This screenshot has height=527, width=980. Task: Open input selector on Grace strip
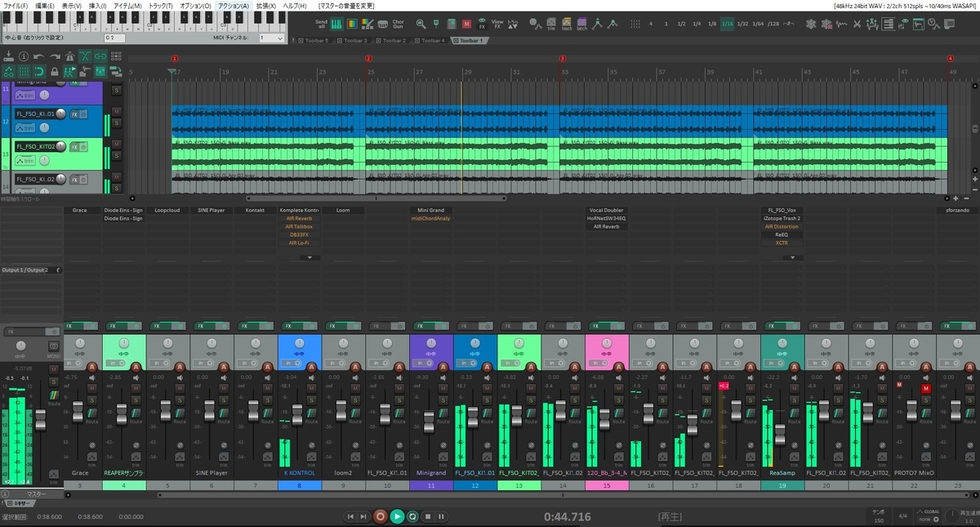[74, 363]
